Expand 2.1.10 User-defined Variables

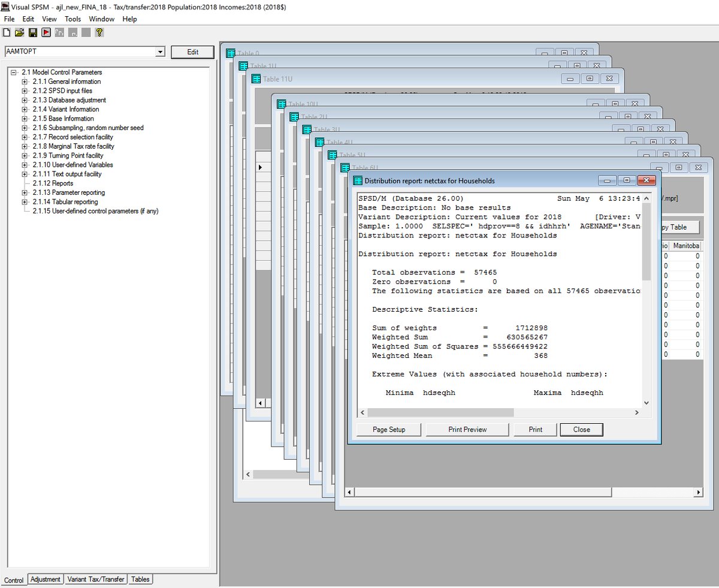click(x=25, y=165)
